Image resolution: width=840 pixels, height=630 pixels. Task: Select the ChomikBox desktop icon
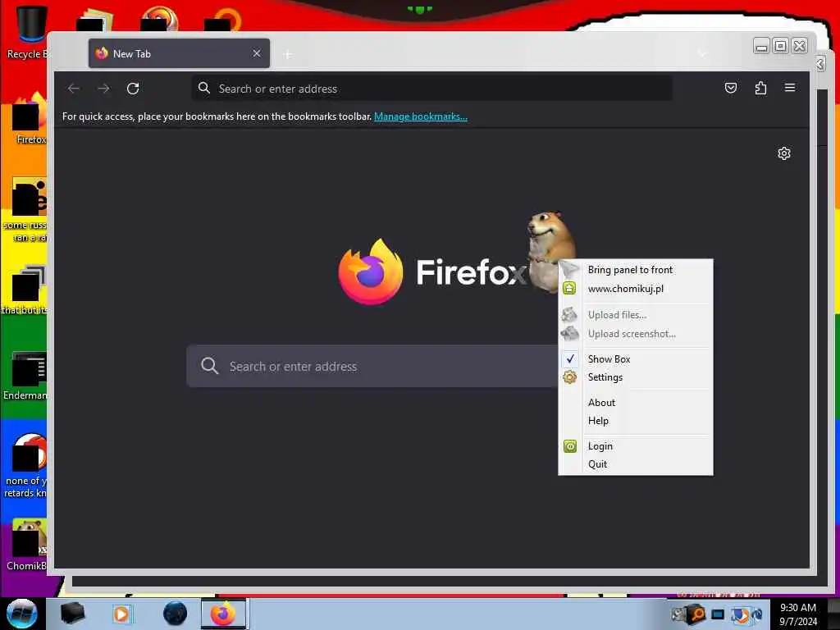coord(27,545)
